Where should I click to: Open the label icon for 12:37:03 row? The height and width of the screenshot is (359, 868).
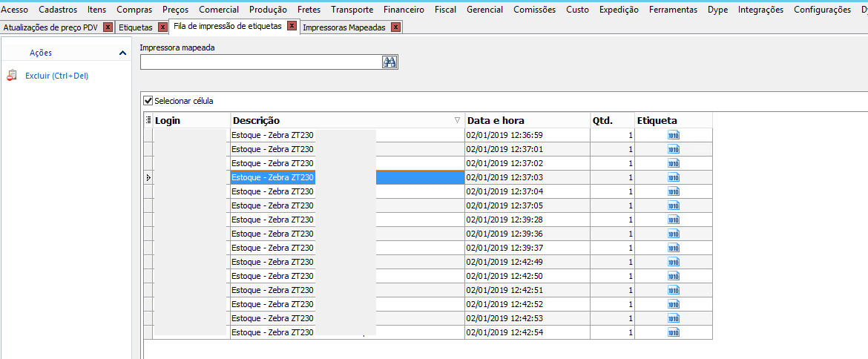tap(673, 177)
